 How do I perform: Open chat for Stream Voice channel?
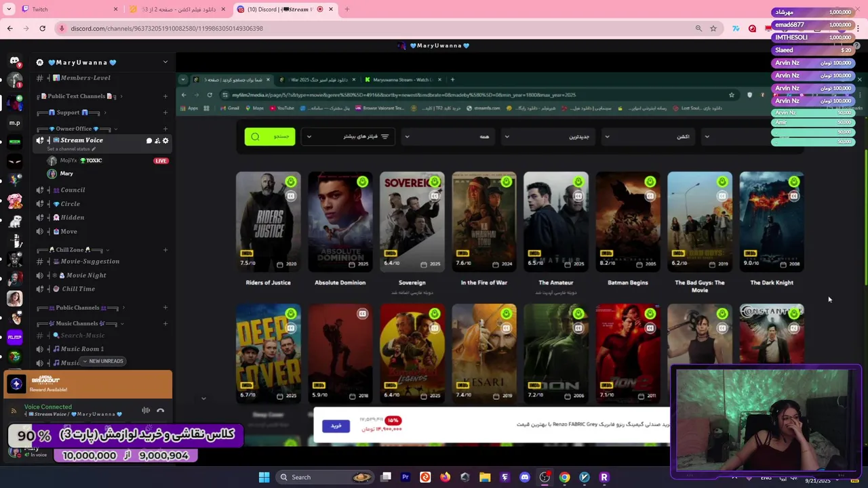(149, 140)
